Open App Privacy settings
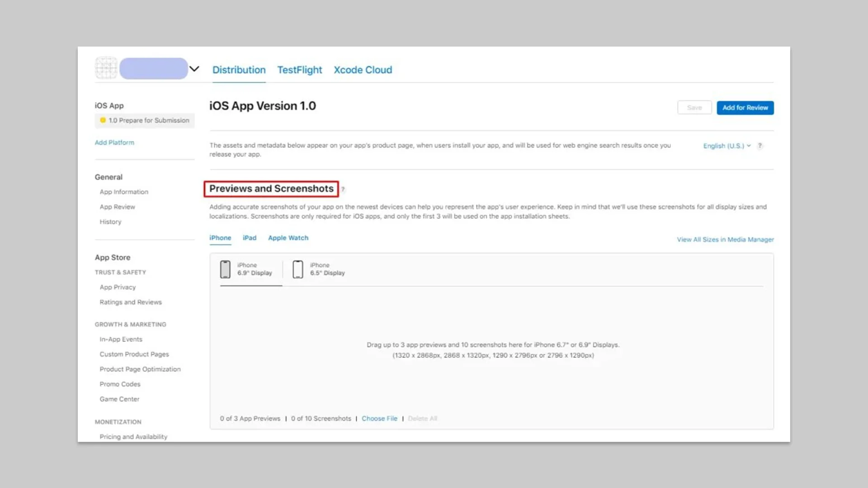Screen dimensions: 868x488 click(118, 287)
